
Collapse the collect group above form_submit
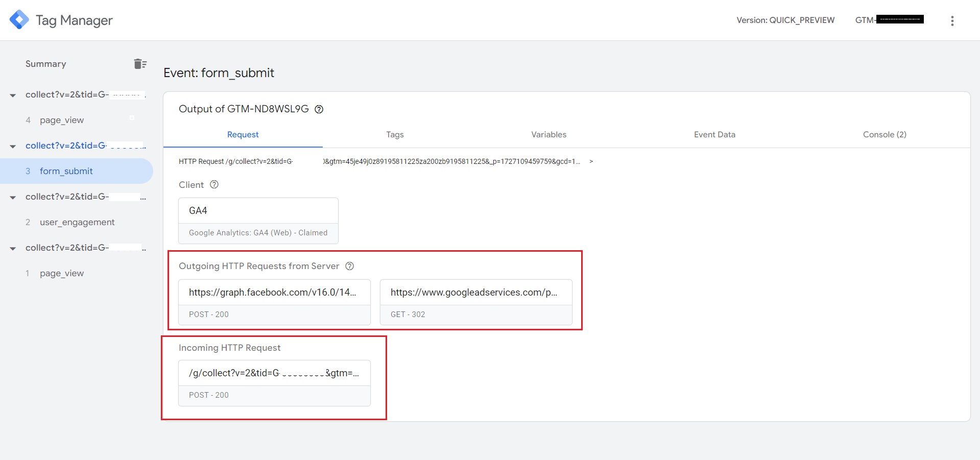click(13, 146)
